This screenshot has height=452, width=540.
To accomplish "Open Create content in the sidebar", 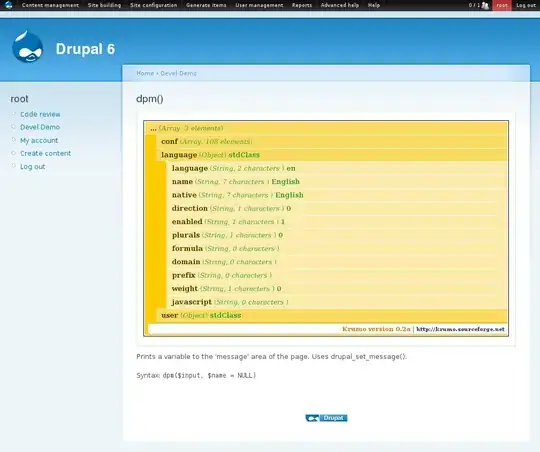I will click(45, 153).
